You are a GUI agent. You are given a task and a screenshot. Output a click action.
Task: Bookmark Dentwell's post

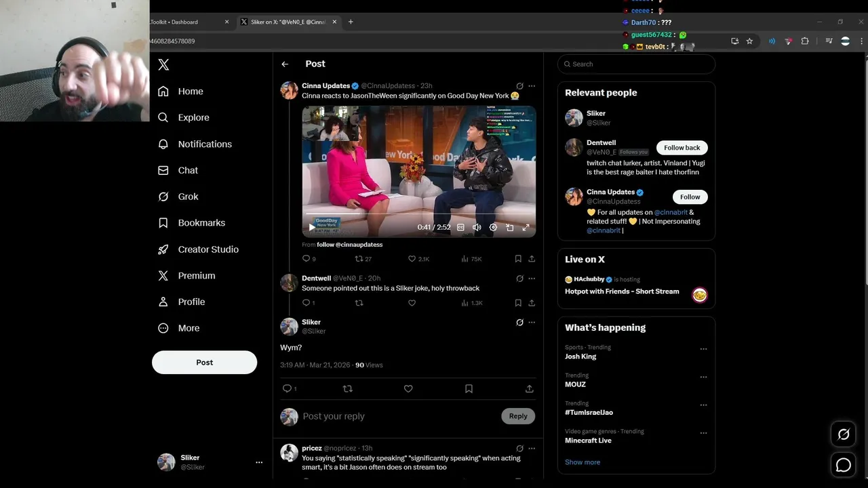tap(518, 303)
